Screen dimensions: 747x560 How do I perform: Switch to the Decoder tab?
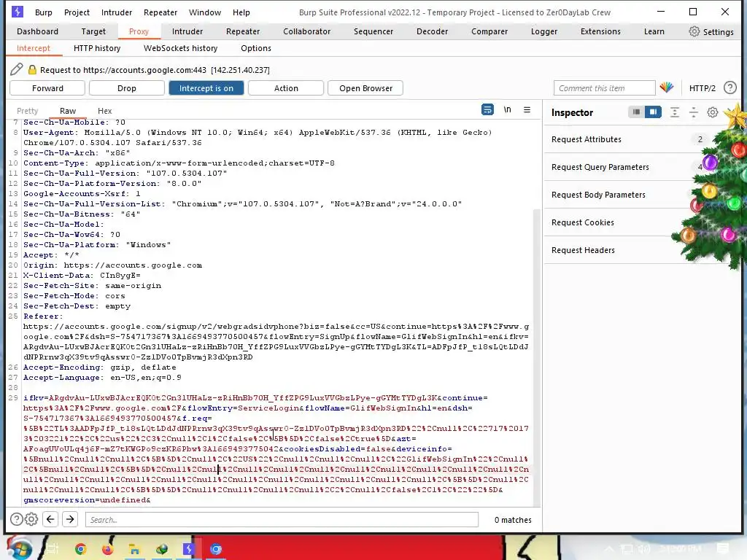[x=432, y=31]
